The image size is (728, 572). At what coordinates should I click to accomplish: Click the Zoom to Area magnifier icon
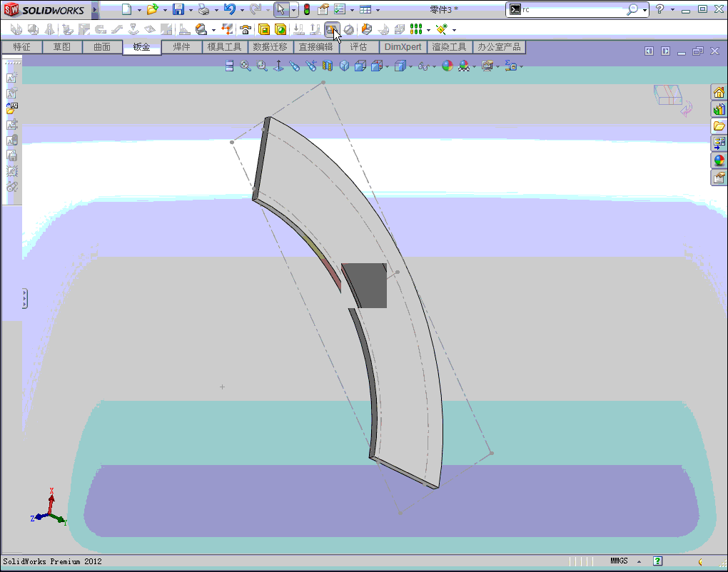pos(262,66)
